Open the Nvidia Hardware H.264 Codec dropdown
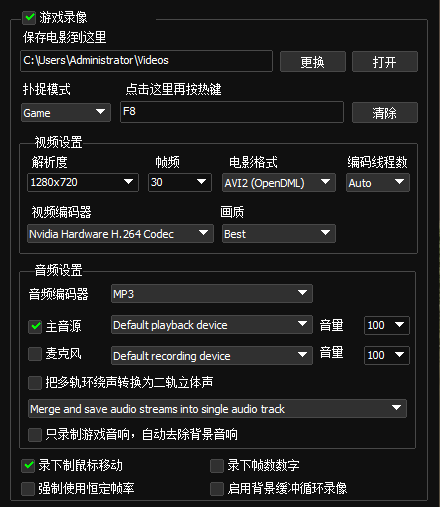The image size is (440, 507). (120, 234)
